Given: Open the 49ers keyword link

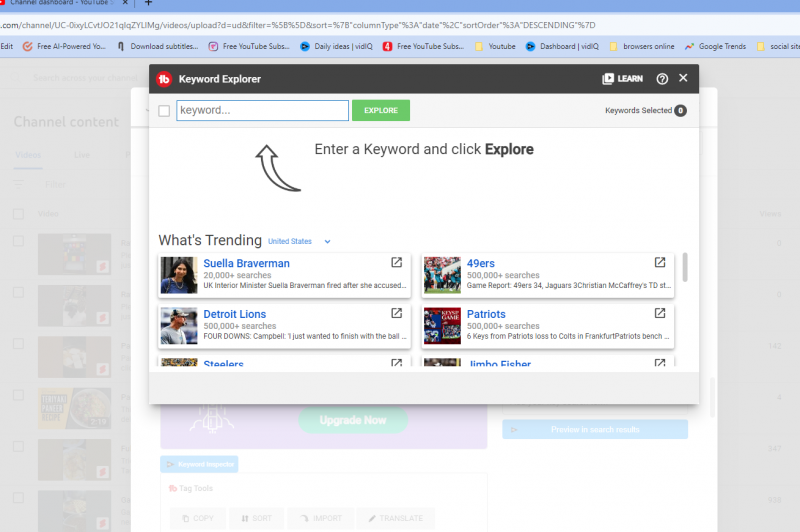Looking at the screenshot, I should pos(480,264).
